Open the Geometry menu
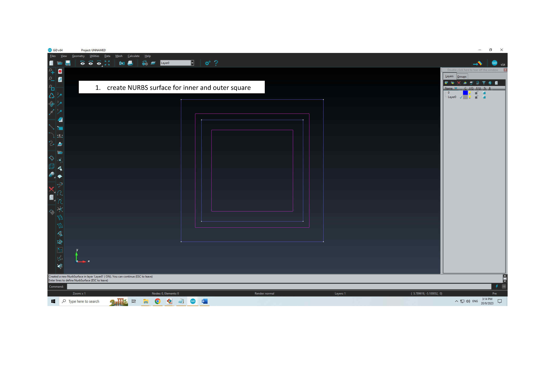The width and height of the screenshot is (555, 392). tap(78, 56)
